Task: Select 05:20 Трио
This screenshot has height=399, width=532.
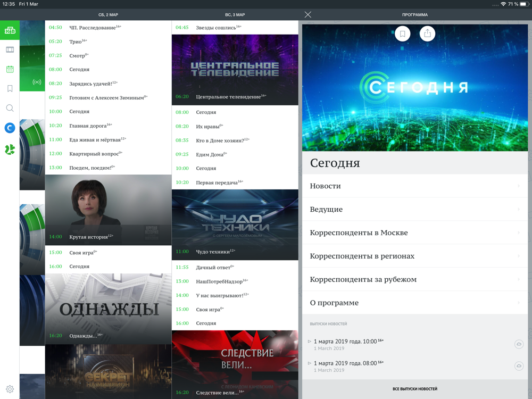Action: click(x=108, y=41)
